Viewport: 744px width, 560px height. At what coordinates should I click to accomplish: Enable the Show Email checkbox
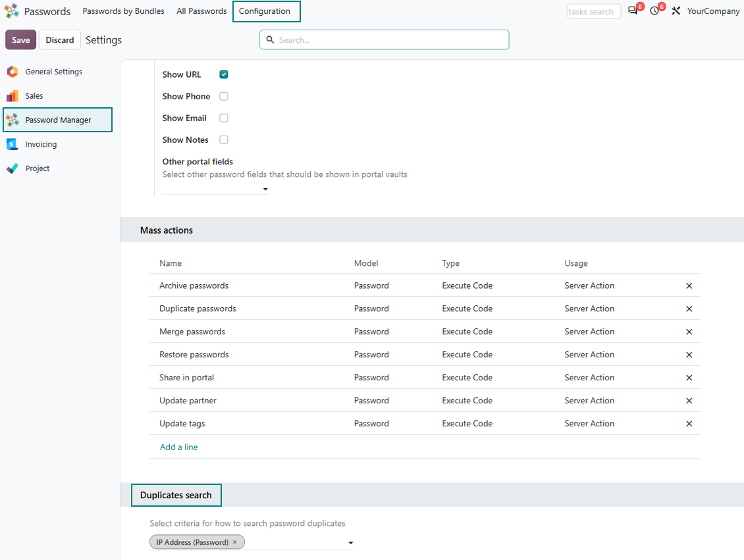click(x=224, y=118)
